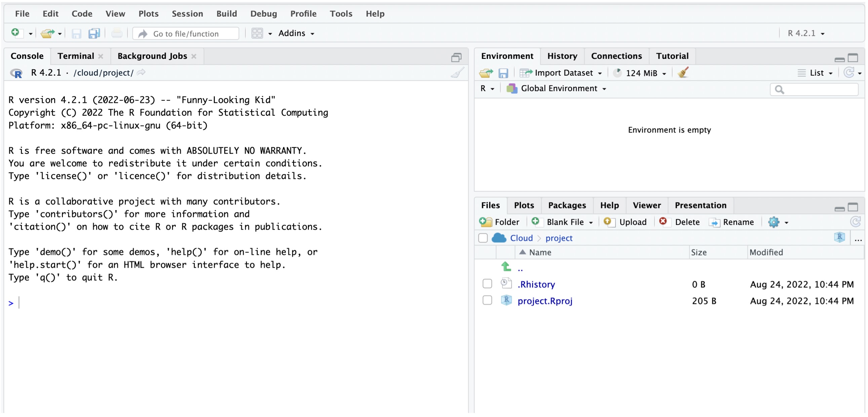Viewport: 868px width, 417px height.
Task: Open the environment List view dropdown
Action: (x=816, y=73)
